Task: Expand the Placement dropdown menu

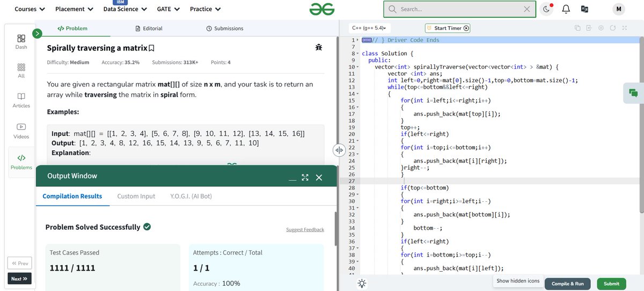Action: point(74,9)
